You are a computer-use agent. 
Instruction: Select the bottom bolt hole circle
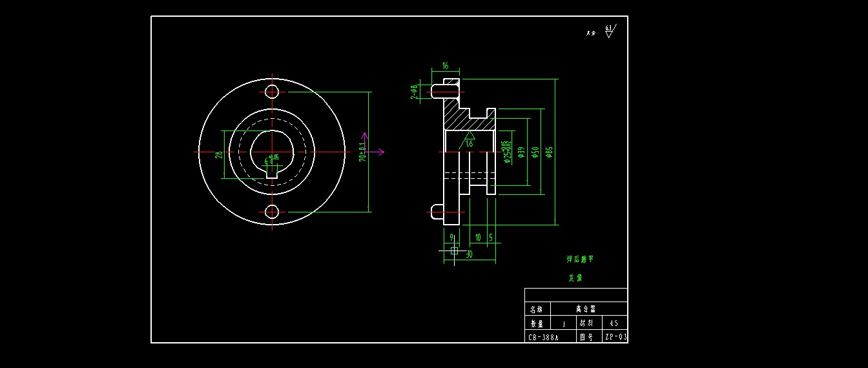coord(272,212)
